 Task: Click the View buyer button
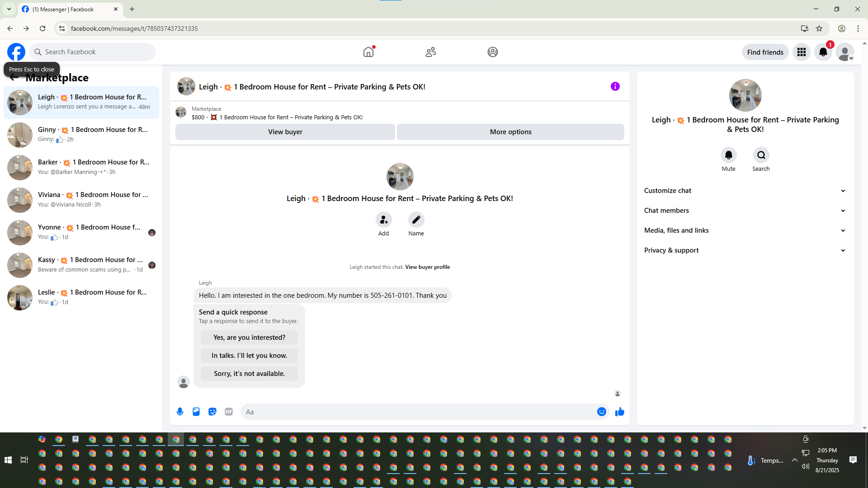click(285, 132)
